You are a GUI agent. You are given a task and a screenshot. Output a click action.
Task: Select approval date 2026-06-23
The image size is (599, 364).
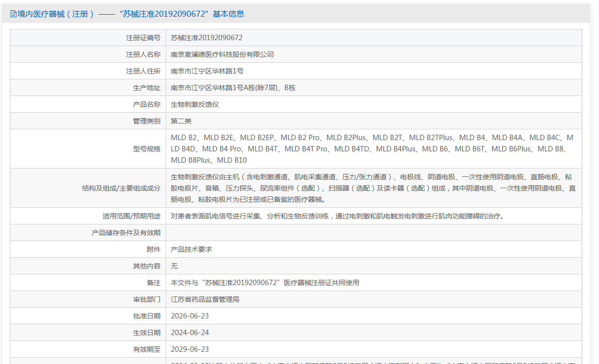click(190, 316)
